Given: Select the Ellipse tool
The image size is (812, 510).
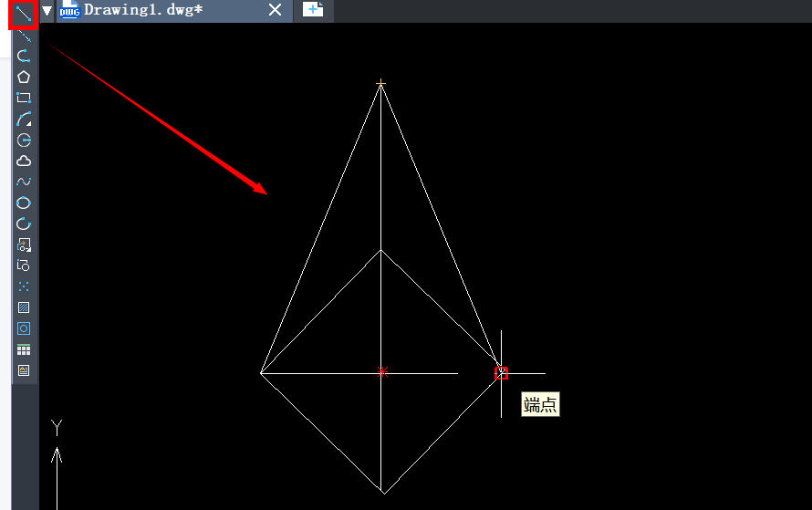Looking at the screenshot, I should (24, 203).
